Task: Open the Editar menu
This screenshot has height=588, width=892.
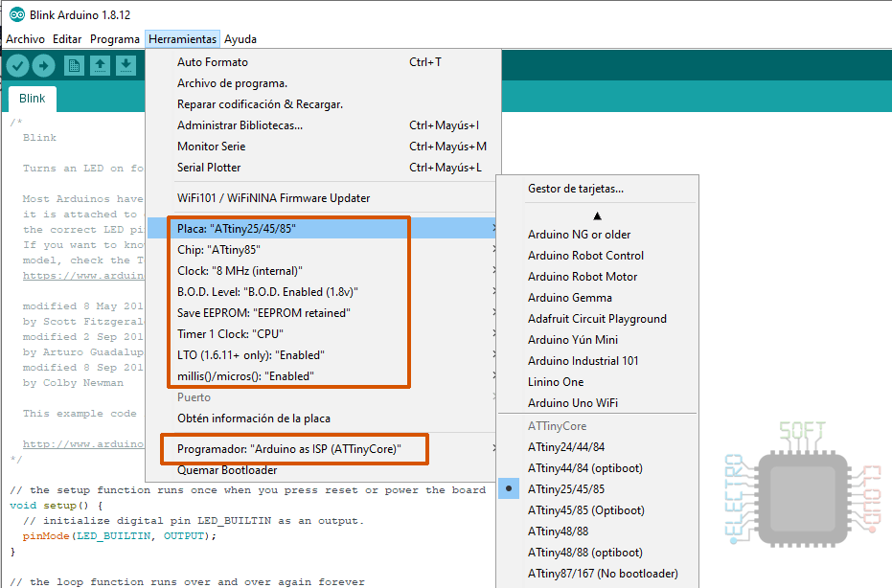Action: (67, 39)
